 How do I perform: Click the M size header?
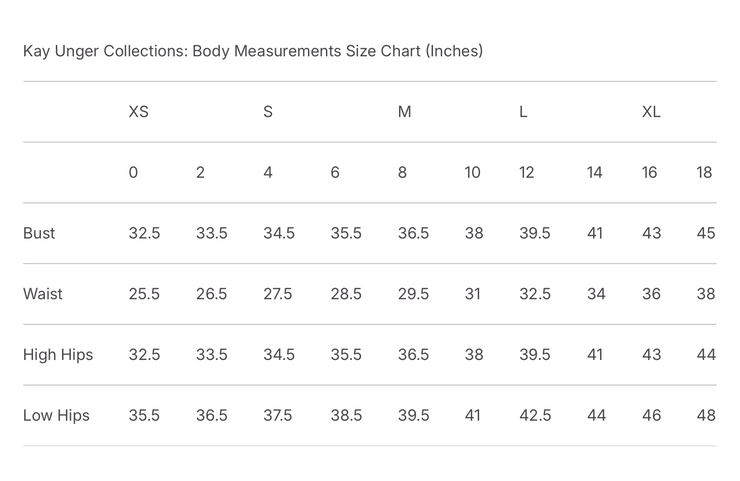[x=404, y=112]
